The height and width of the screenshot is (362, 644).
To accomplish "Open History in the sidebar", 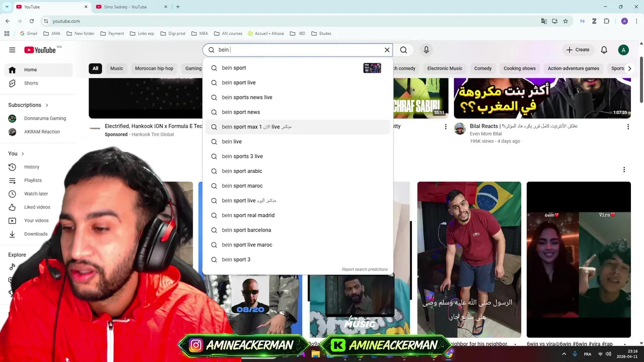I will coord(38,167).
